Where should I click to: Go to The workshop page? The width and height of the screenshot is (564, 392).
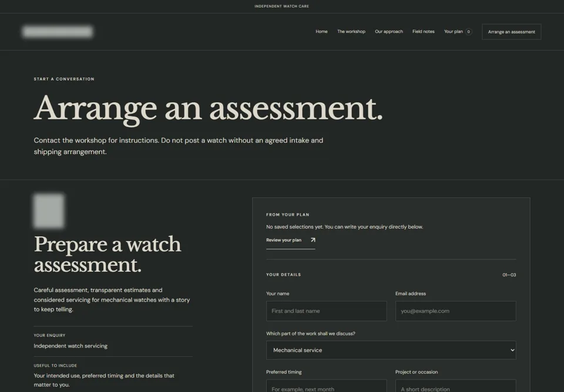pos(351,32)
